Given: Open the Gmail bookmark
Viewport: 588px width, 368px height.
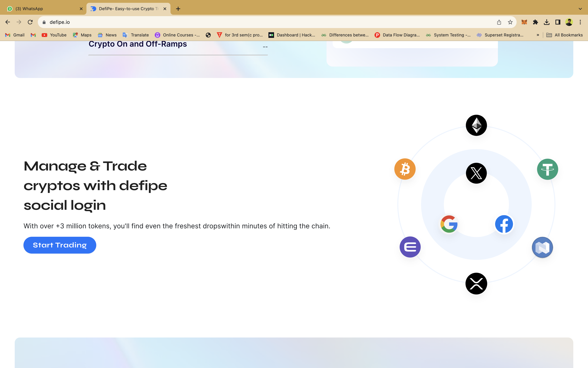Looking at the screenshot, I should 15,35.
